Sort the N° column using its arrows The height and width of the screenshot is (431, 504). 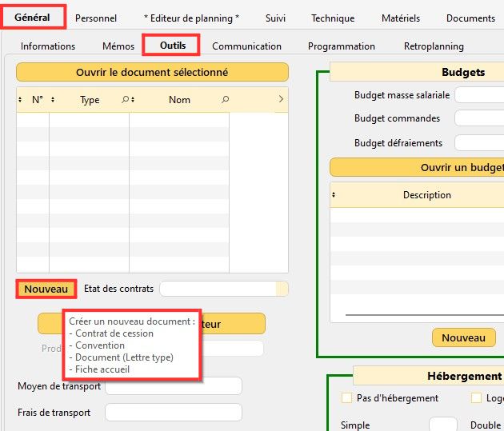point(20,100)
